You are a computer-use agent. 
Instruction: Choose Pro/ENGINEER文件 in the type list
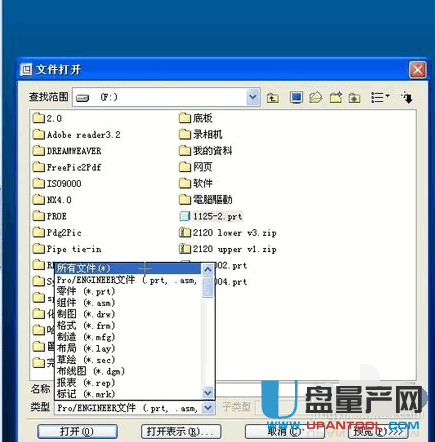(128, 280)
